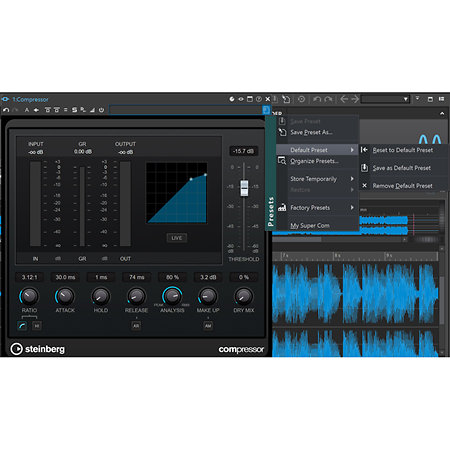The image size is (450, 450).
Task: Click the equals sign icon in plugin toolbar
Action: [65, 110]
